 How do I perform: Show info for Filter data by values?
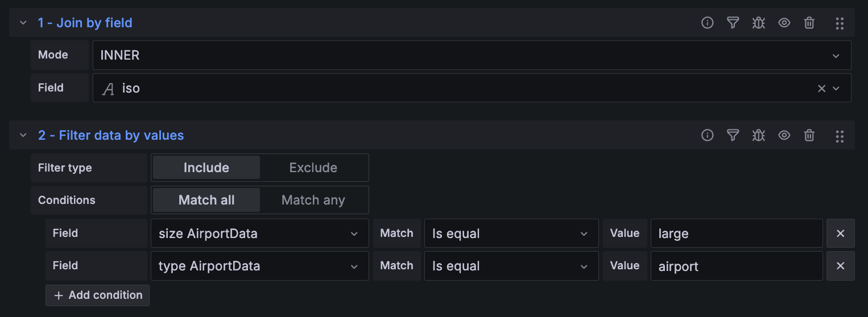point(707,135)
